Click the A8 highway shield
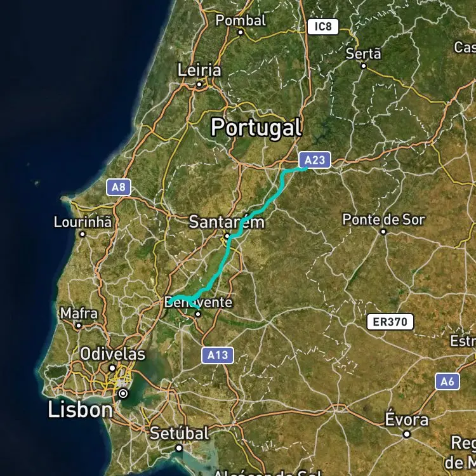The image size is (476, 476). tap(119, 187)
